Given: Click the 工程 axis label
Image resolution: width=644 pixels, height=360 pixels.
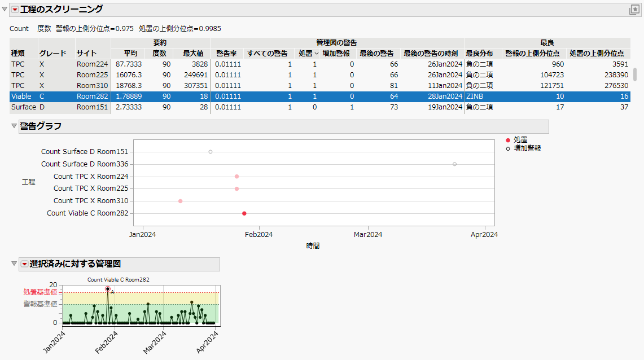Looking at the screenshot, I should coord(28,182).
